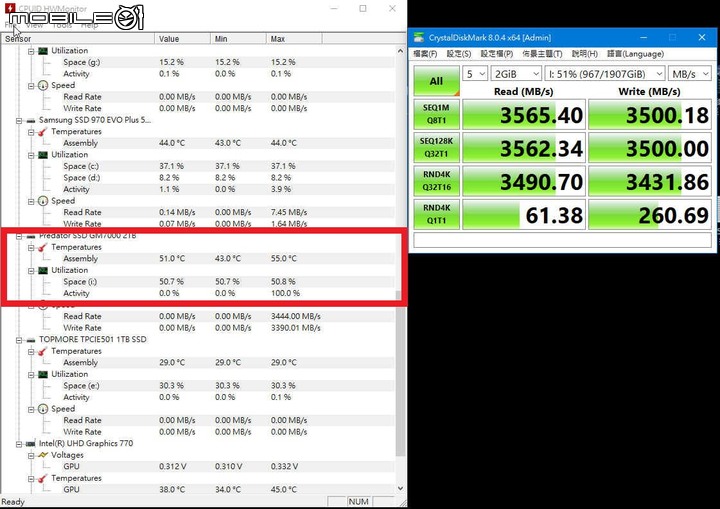Collapse Utilization under Samsung SSD 970 EVO Plus
720x509 pixels.
tap(31, 155)
